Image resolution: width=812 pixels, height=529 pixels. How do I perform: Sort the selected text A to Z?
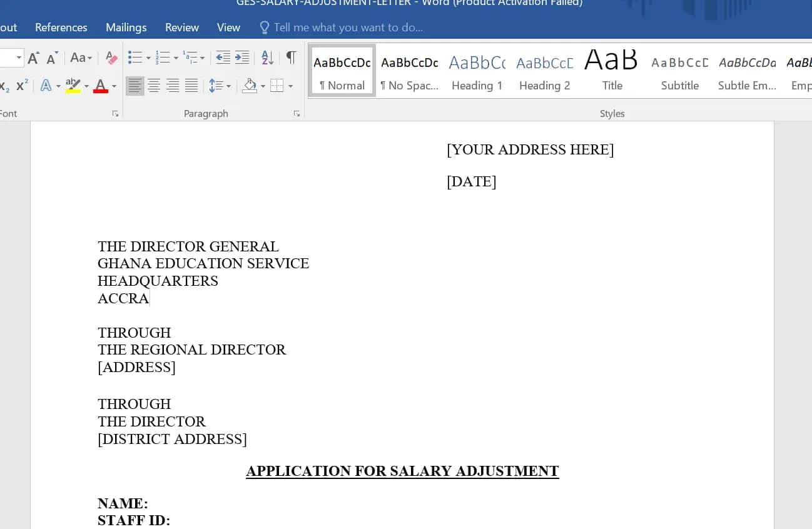tap(267, 58)
